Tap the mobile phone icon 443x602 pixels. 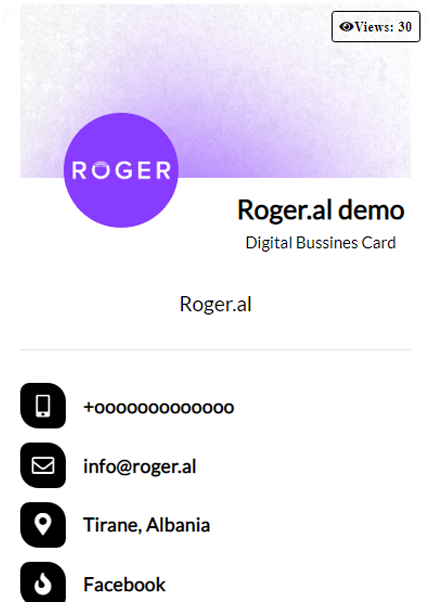point(43,405)
